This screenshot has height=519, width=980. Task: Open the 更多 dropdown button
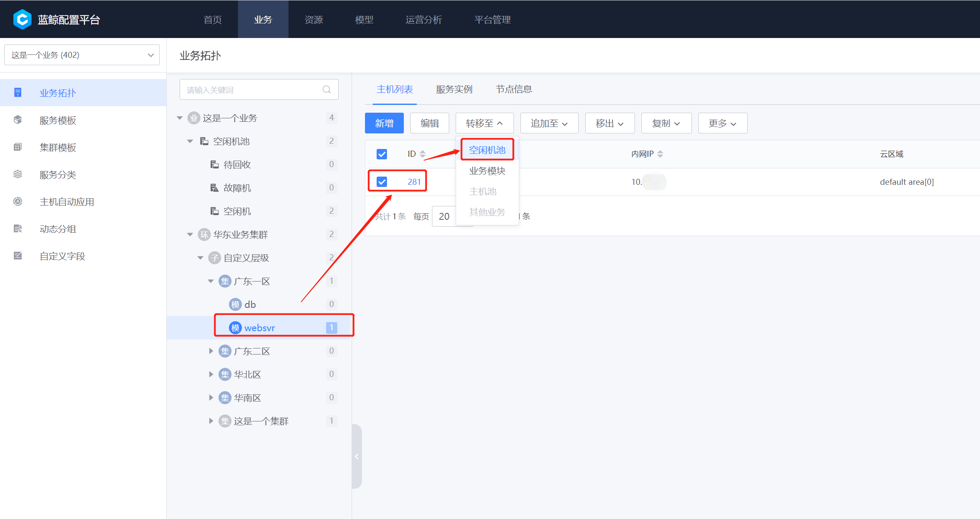(723, 123)
